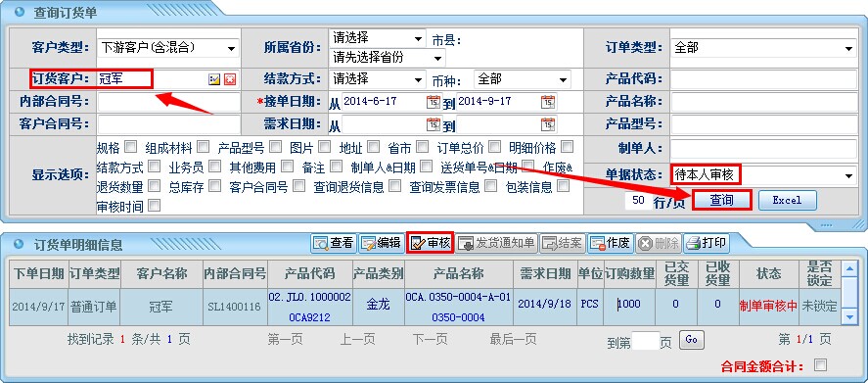The height and width of the screenshot is (383, 868).
Task: Click the 打印 print toolbar button
Action: (707, 243)
